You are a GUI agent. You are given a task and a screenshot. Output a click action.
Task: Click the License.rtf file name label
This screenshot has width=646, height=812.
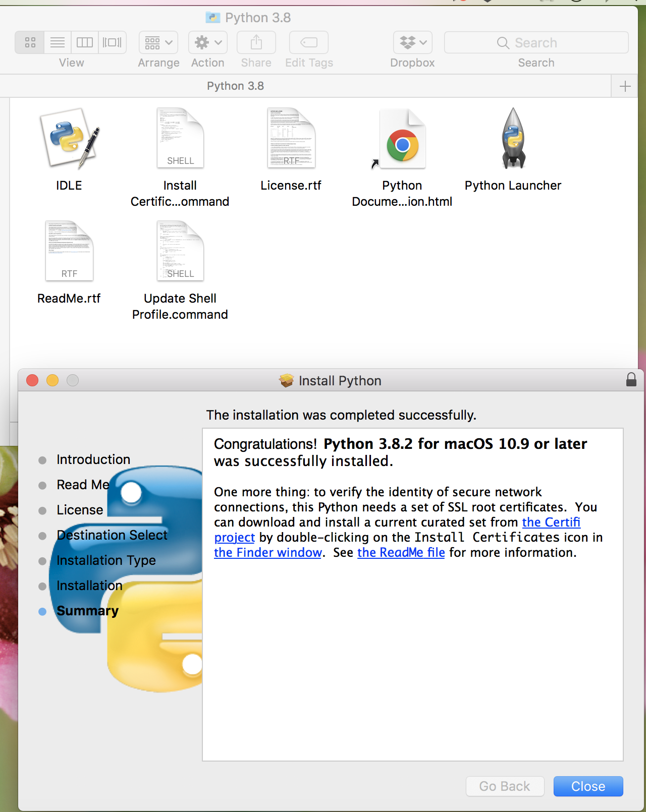click(291, 186)
